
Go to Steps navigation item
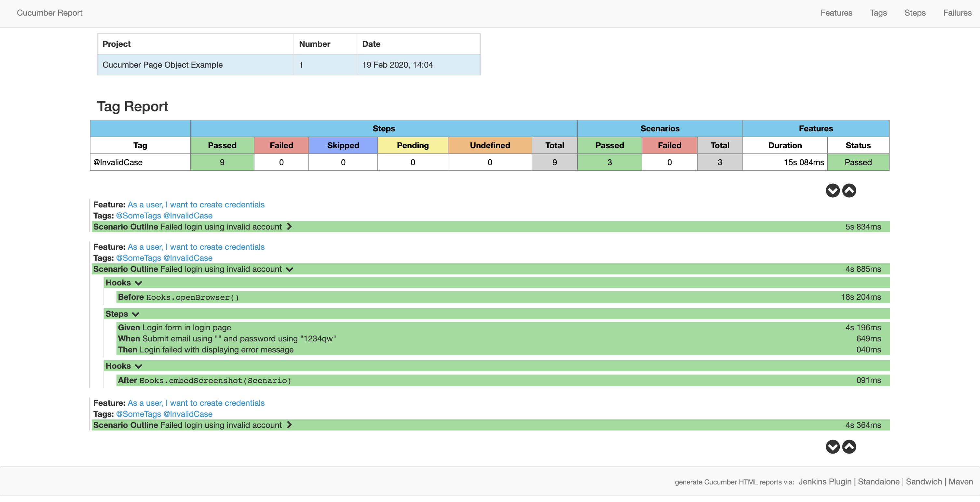915,13
